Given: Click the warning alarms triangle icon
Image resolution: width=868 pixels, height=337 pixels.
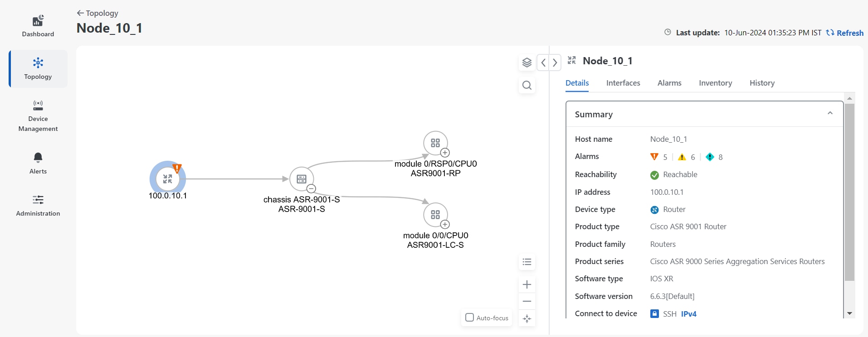Looking at the screenshot, I should pyautogui.click(x=682, y=157).
